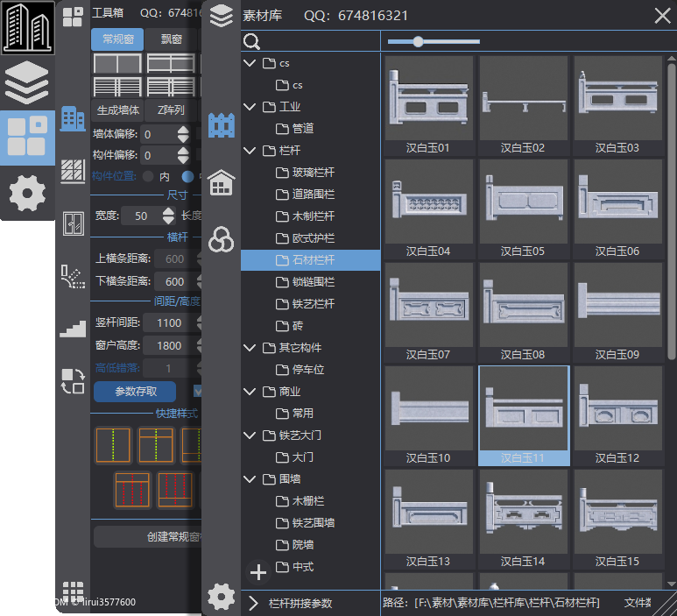
Task: Collapse the 围墙 folder tree node
Action: pos(250,479)
